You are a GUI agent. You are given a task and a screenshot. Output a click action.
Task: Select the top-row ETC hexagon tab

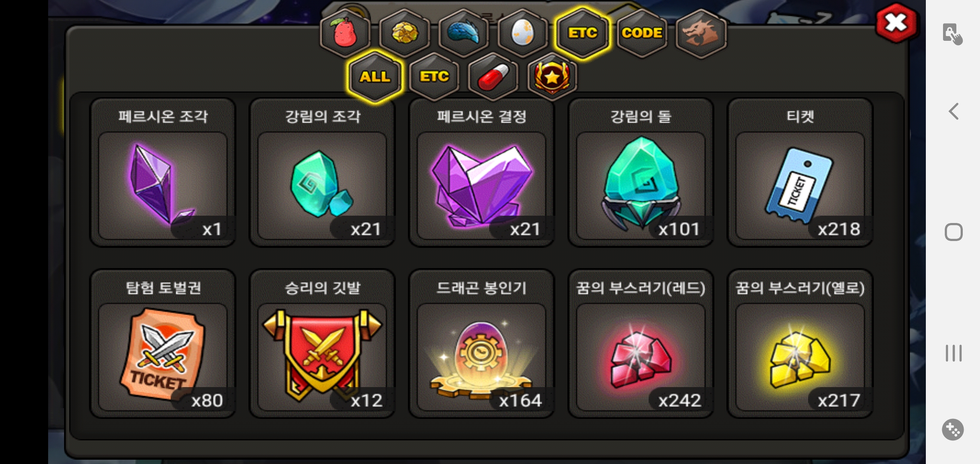582,33
